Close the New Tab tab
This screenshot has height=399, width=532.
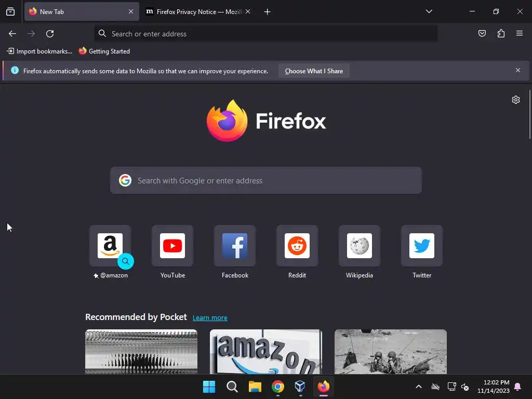(131, 11)
